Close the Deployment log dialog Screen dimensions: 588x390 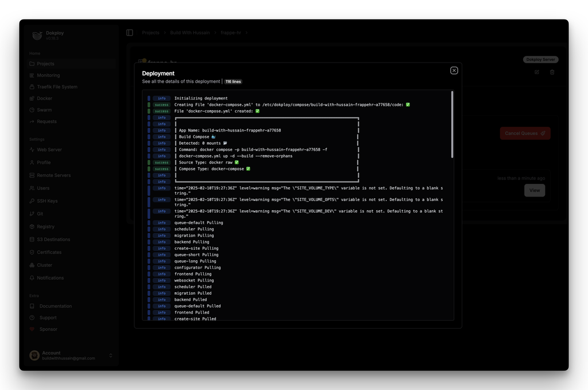click(x=454, y=71)
